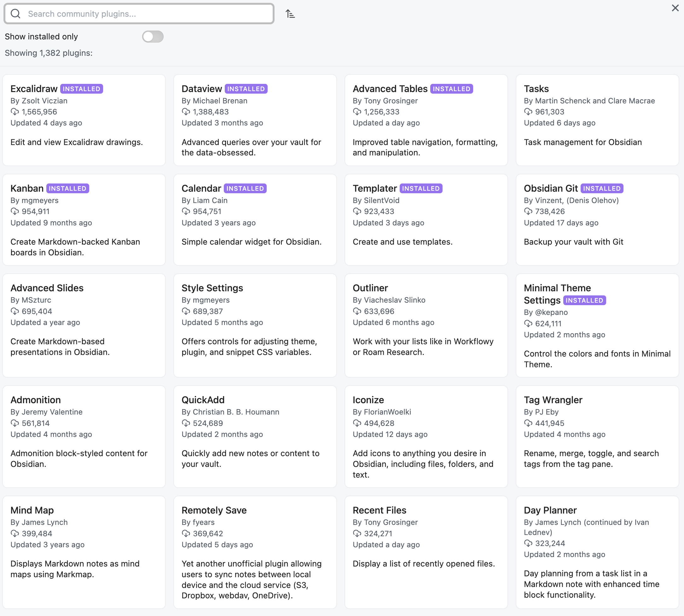
Task: Select the Day Planner plugin title
Action: [550, 510]
